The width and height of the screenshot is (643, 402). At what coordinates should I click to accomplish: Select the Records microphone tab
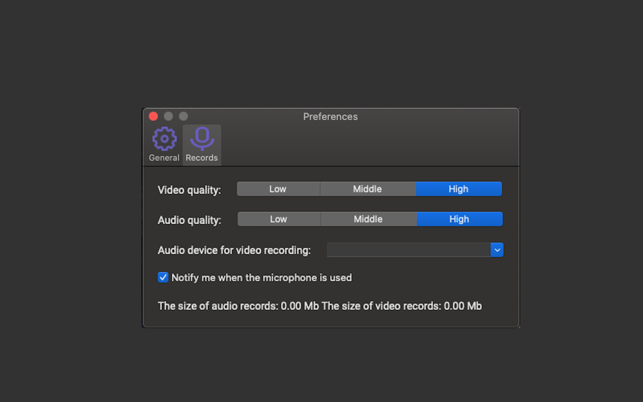202,145
